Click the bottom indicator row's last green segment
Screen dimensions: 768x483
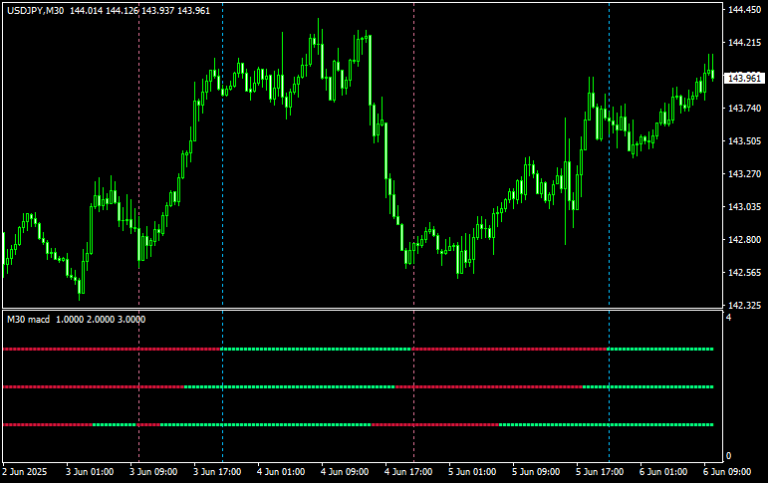click(605, 424)
